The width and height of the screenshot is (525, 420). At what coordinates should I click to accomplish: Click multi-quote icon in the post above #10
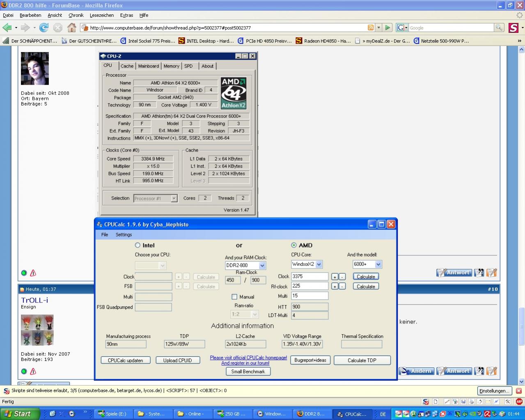[x=479, y=272]
